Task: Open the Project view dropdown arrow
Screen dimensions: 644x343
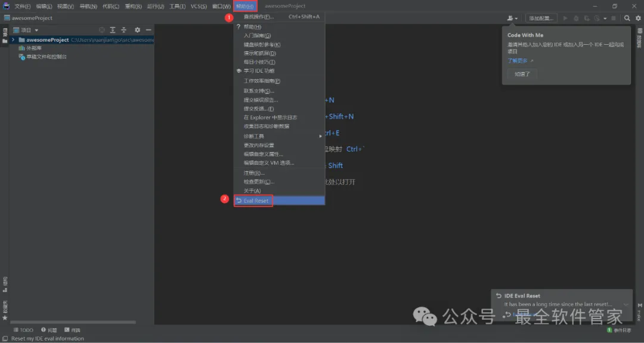Action: click(36, 30)
